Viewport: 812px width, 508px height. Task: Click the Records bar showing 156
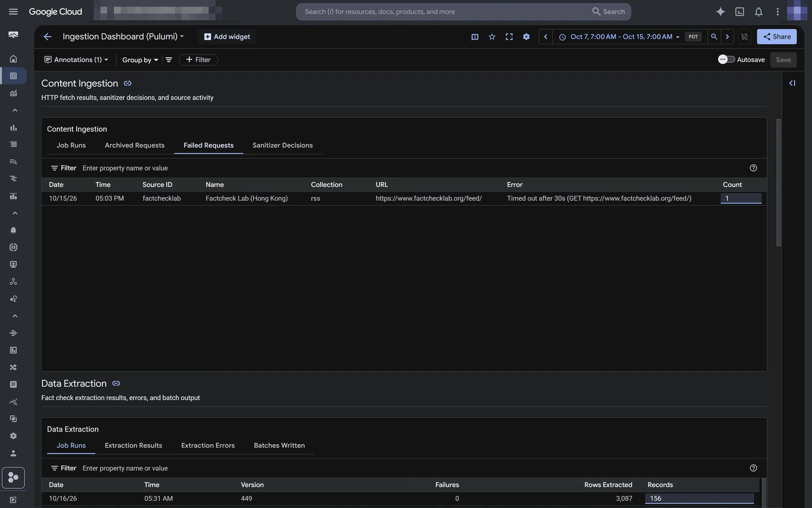click(x=699, y=499)
